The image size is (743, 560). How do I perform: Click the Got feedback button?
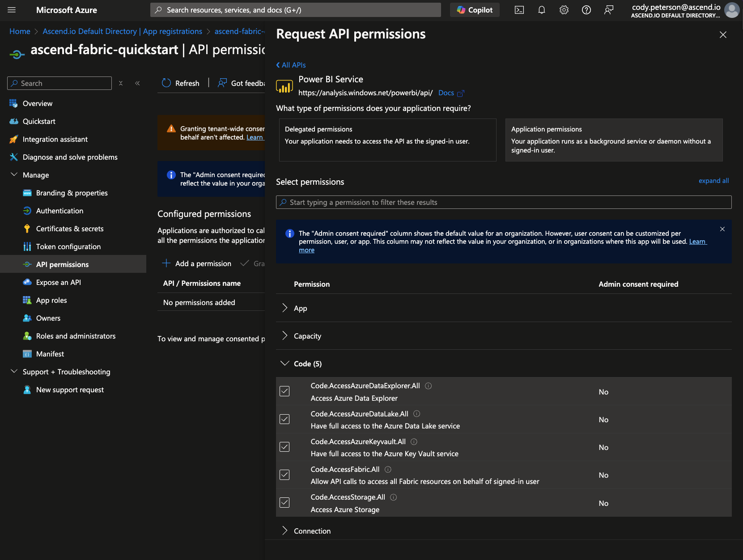242,83
